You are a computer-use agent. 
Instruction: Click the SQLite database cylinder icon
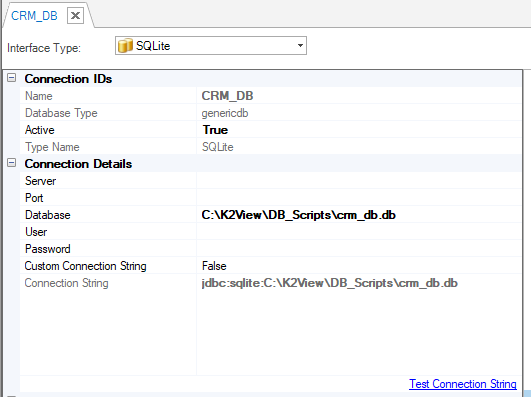click(x=125, y=46)
